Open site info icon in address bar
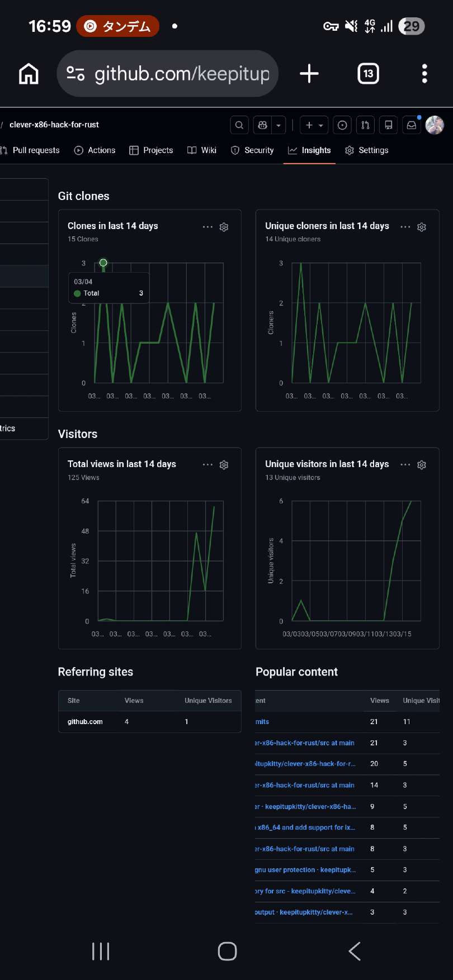The image size is (453, 980). tap(75, 73)
